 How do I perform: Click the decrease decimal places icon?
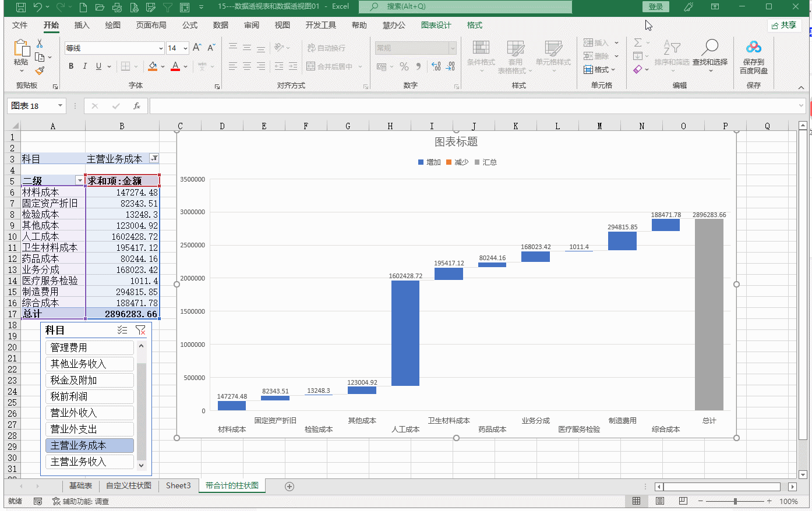(x=450, y=67)
